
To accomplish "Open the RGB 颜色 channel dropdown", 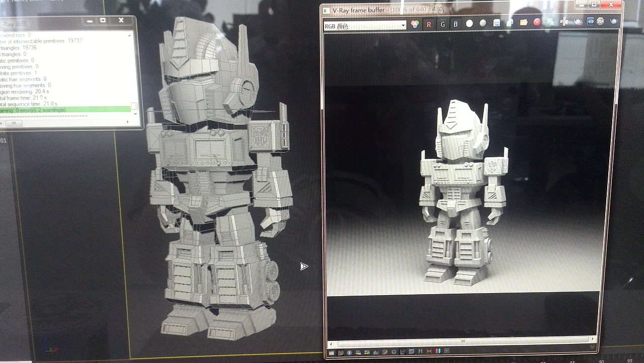I will (403, 25).
